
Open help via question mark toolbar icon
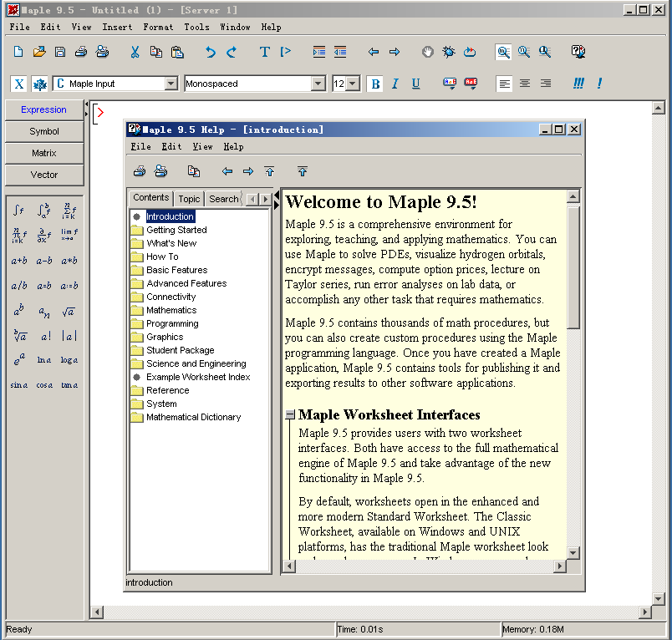click(578, 52)
